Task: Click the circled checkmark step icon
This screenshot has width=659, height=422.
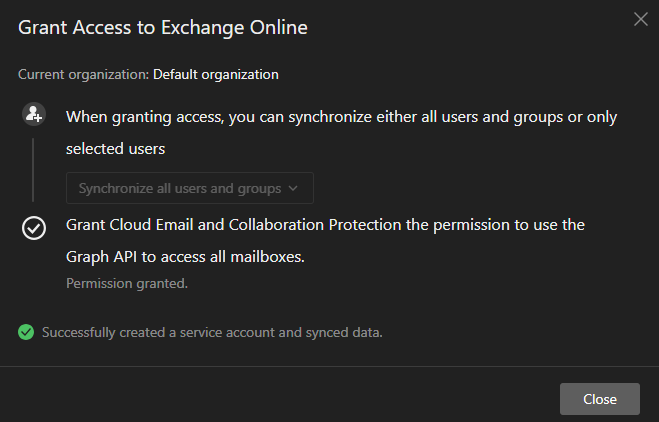Action: tap(33, 229)
